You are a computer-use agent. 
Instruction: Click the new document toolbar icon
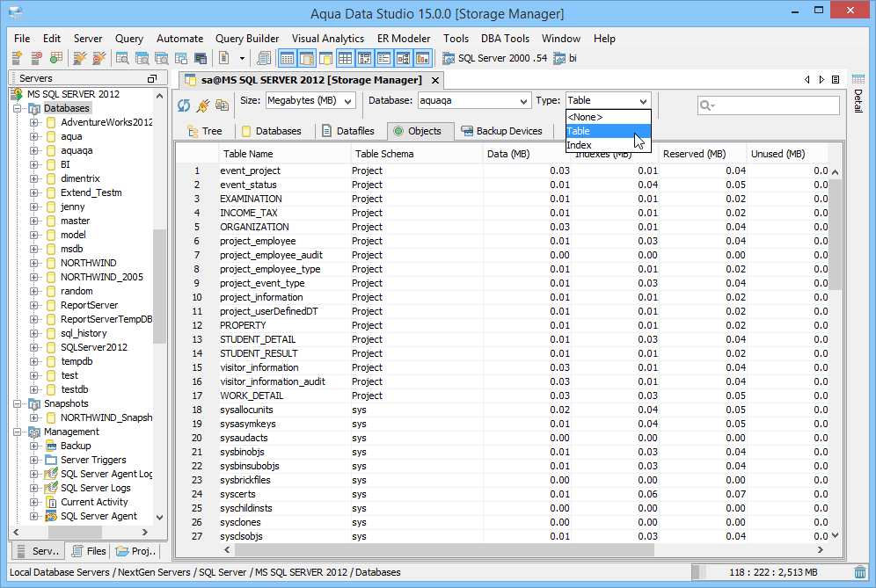(x=224, y=58)
